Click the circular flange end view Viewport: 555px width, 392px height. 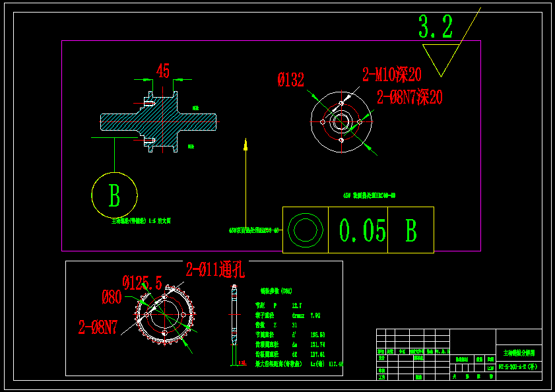tap(341, 122)
